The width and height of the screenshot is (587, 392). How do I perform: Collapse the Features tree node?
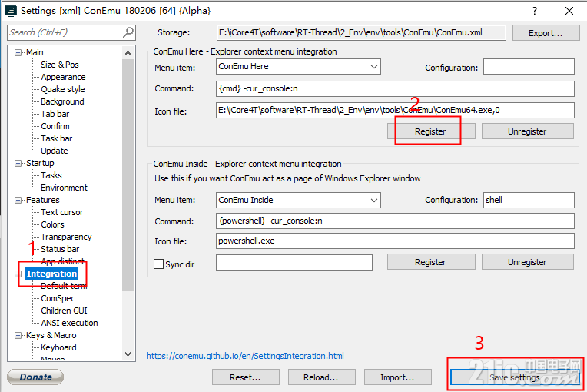tap(18, 201)
